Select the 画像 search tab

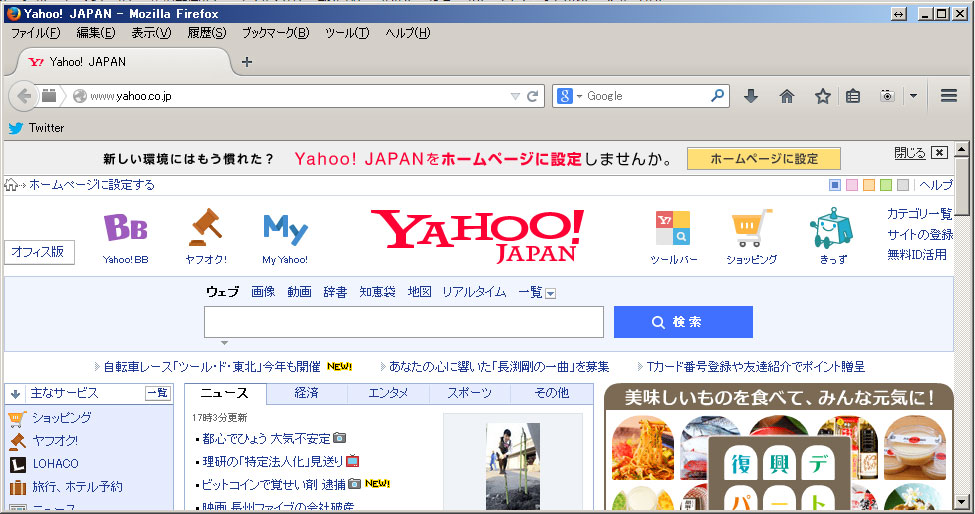(x=263, y=291)
